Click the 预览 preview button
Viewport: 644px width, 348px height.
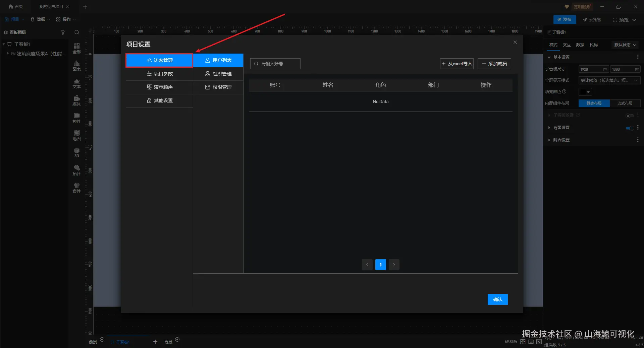pos(621,20)
